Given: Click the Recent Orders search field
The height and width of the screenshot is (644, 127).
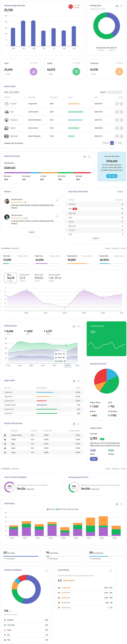Looking at the screenshot, I should [114, 92].
